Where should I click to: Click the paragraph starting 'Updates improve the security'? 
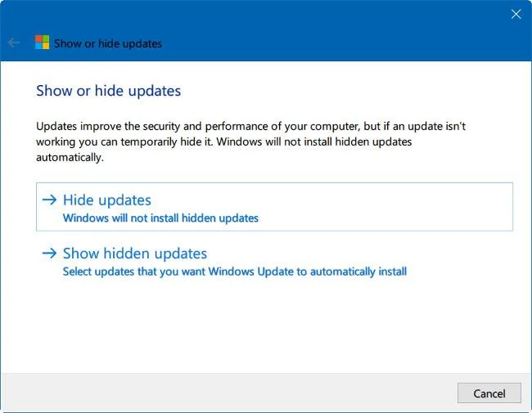tap(250, 141)
